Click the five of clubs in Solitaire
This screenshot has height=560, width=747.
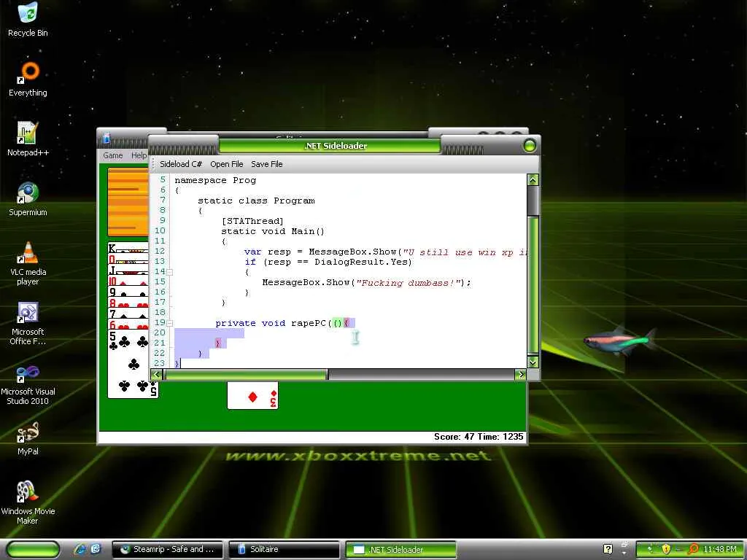[x=133, y=364]
